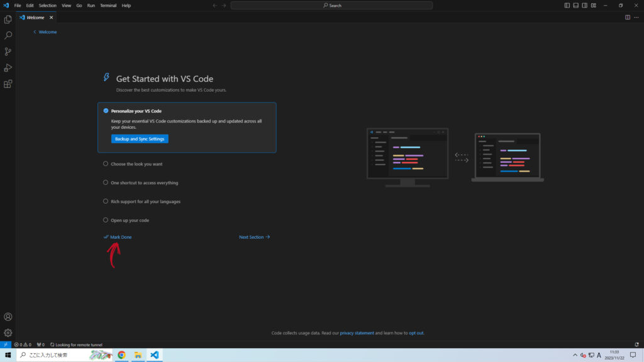Image resolution: width=644 pixels, height=362 pixels.
Task: Open the Edit menu
Action: pos(30,5)
